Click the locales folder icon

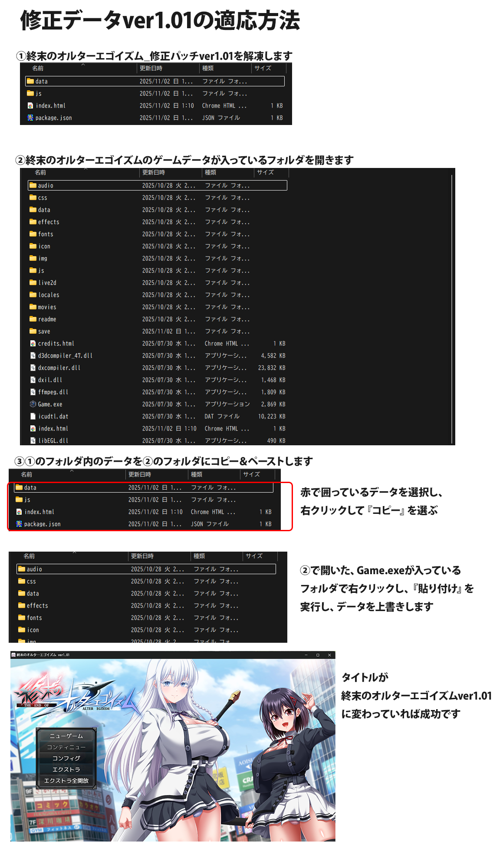33,295
